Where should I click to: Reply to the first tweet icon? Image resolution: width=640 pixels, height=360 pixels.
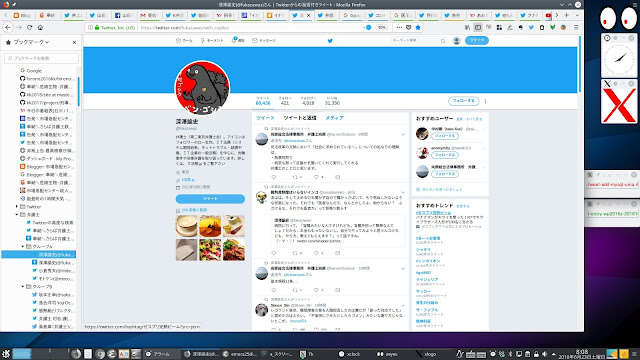(x=274, y=177)
